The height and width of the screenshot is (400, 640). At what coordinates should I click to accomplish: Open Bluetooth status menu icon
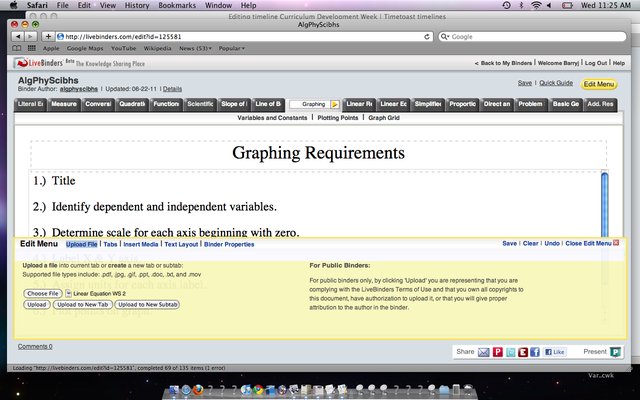click(521, 5)
